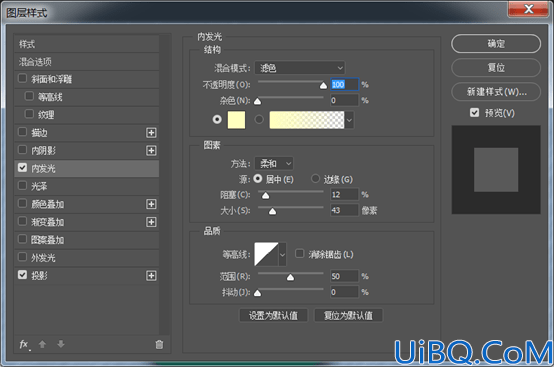Add another 渐变叠加 effect with plus icon
Screen dimensions: 554x367
(x=151, y=222)
